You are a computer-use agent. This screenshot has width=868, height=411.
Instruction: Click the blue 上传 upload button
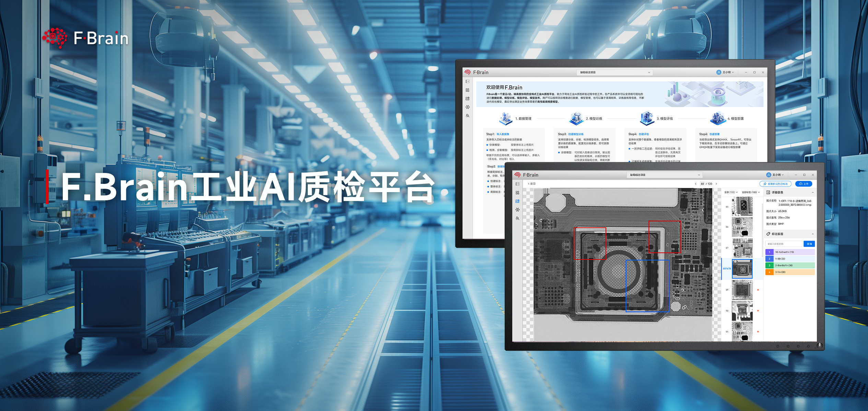[x=804, y=184]
